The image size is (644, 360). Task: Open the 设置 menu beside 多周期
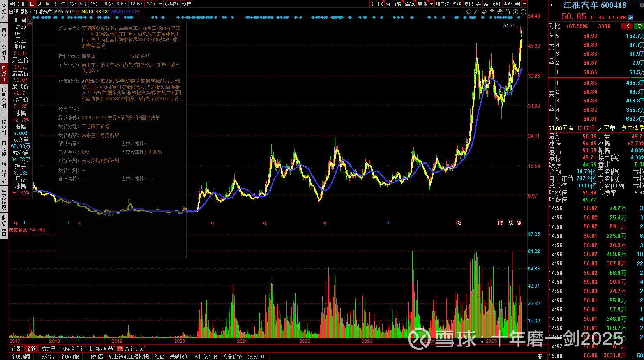tap(187, 4)
